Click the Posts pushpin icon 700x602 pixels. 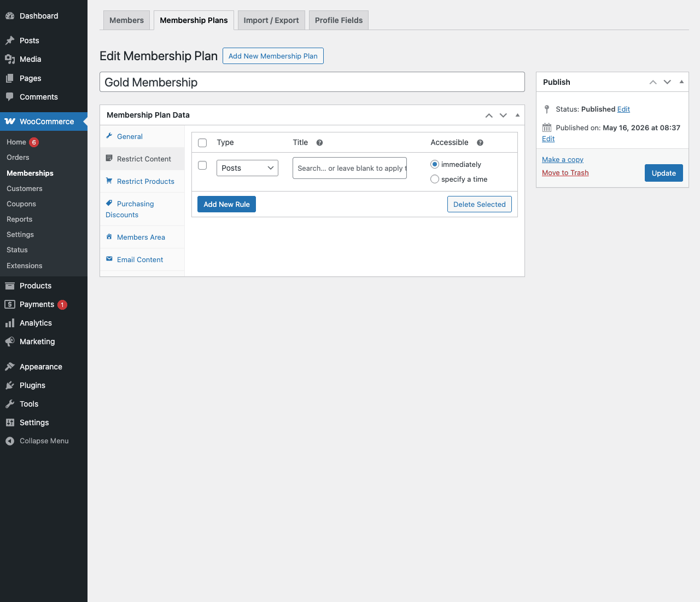coord(10,40)
